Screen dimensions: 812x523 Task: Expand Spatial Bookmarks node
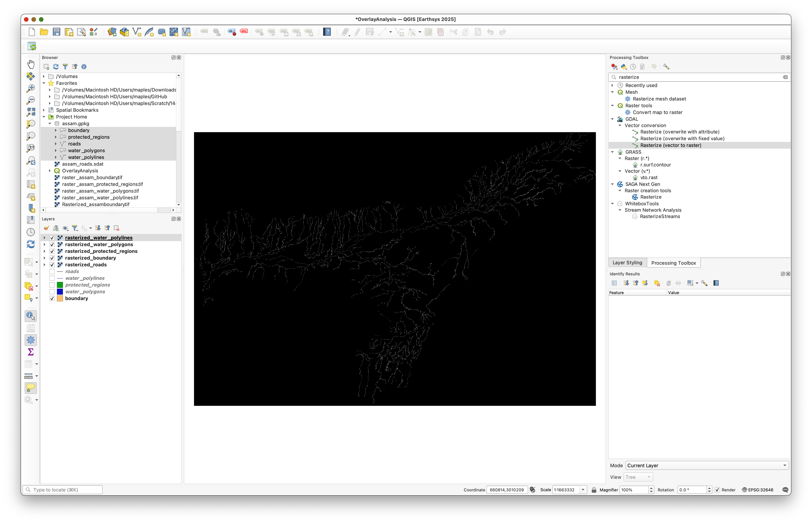[44, 110]
